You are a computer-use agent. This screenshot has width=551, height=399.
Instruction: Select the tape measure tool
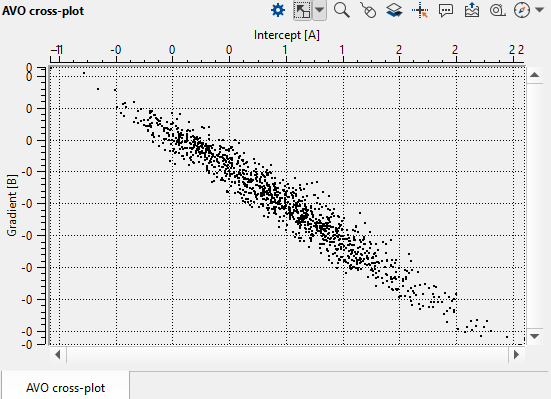pyautogui.click(x=498, y=11)
